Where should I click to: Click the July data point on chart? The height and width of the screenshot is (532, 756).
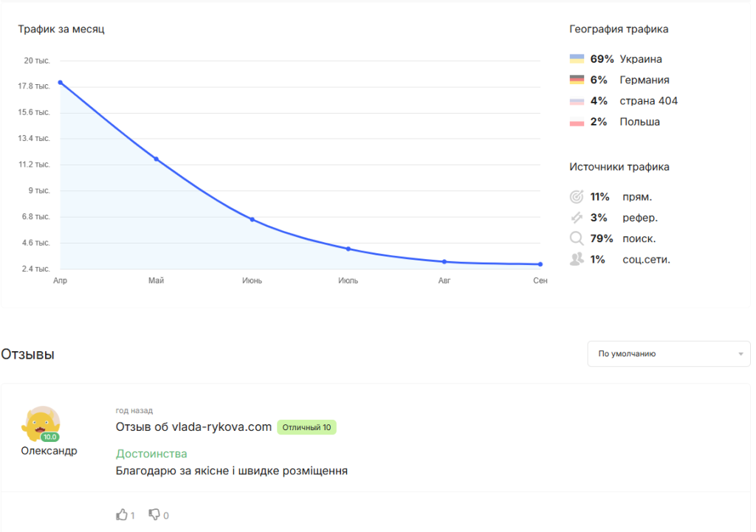coord(348,249)
